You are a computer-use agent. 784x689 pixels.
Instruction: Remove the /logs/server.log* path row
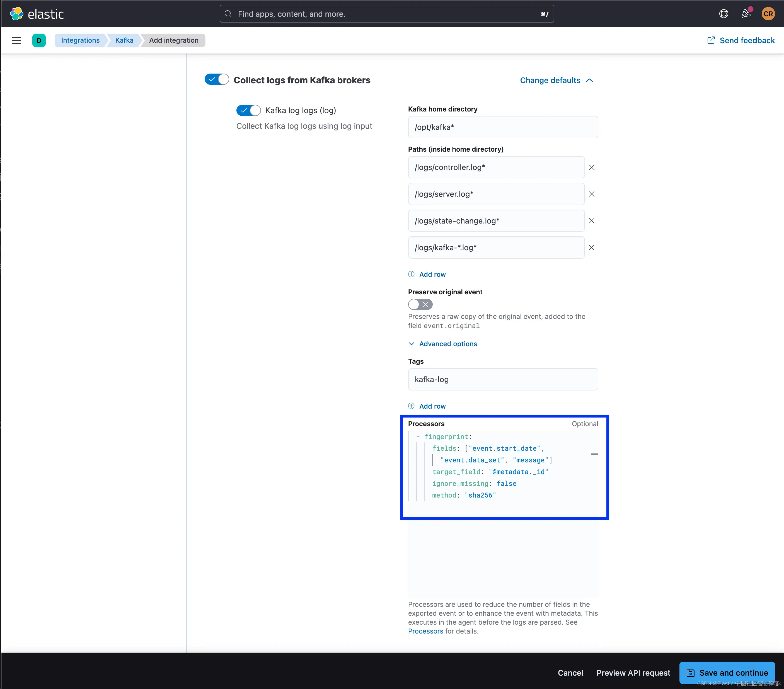click(591, 194)
